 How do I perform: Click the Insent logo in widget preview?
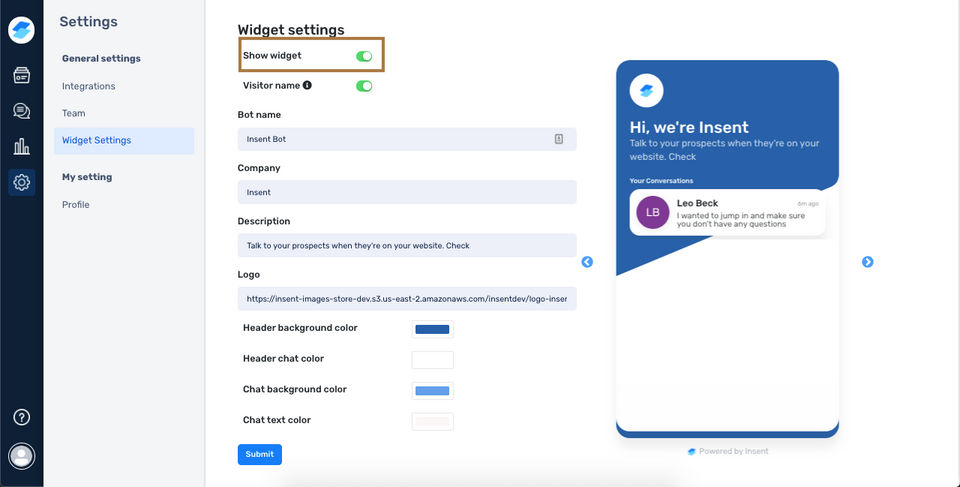point(647,91)
